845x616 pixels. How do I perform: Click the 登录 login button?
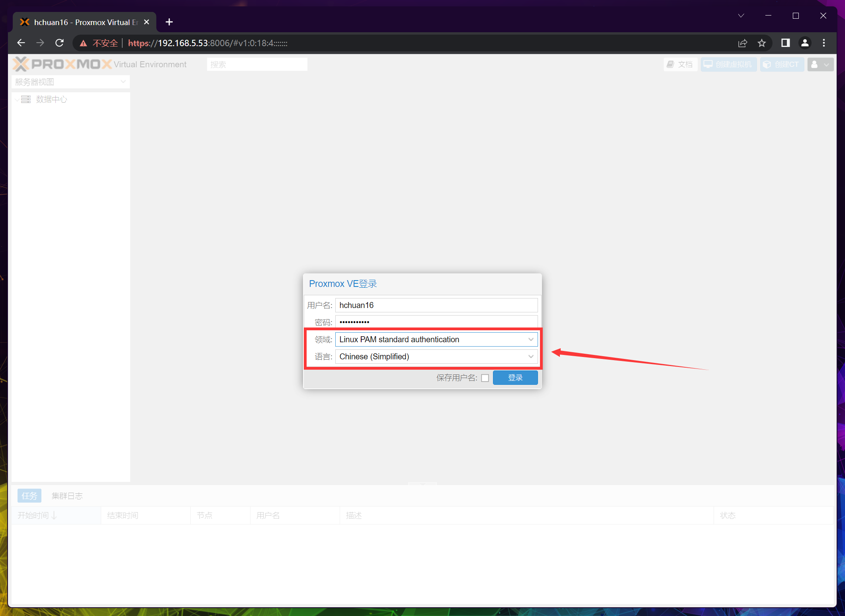tap(515, 378)
